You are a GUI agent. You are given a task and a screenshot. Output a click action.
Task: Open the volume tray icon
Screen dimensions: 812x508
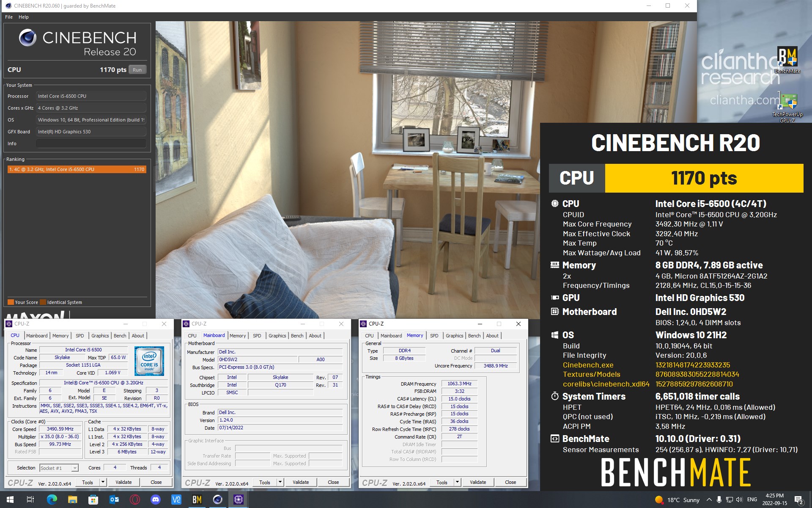pos(739,500)
